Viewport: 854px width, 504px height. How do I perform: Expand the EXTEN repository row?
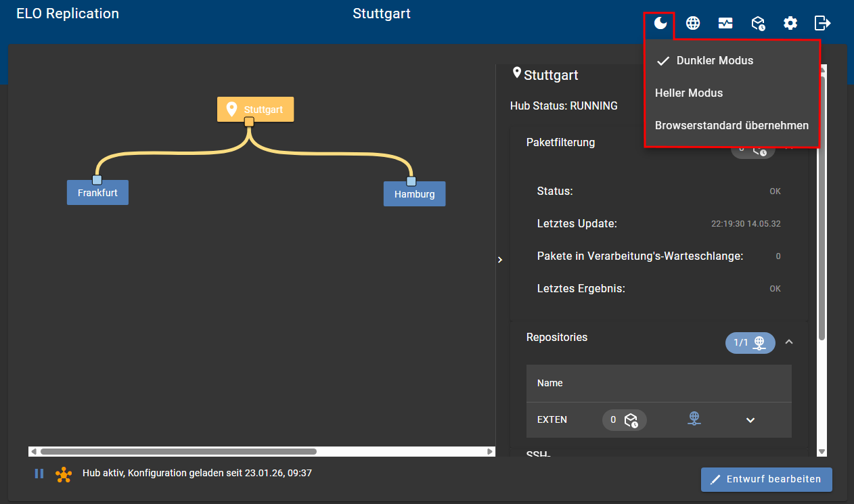point(750,420)
